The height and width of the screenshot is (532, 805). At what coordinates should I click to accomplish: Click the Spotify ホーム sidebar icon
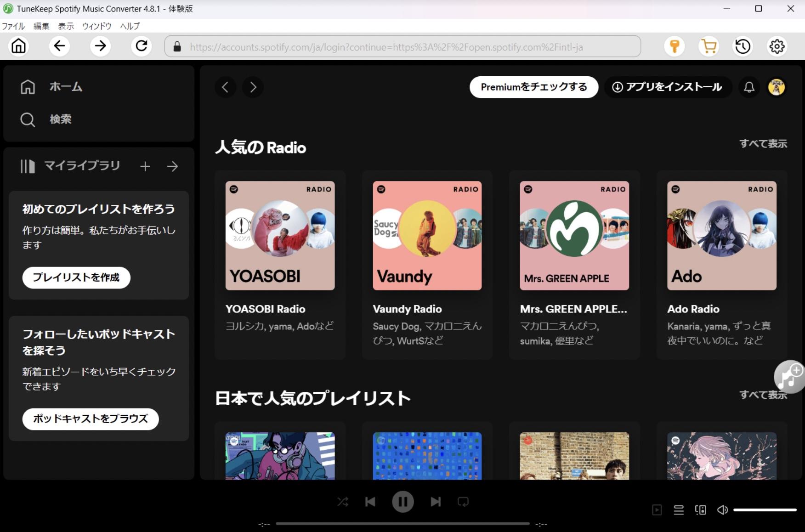pos(28,87)
